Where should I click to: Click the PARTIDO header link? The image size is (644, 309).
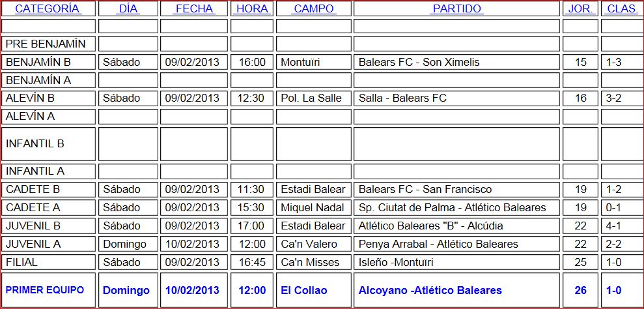[456, 9]
